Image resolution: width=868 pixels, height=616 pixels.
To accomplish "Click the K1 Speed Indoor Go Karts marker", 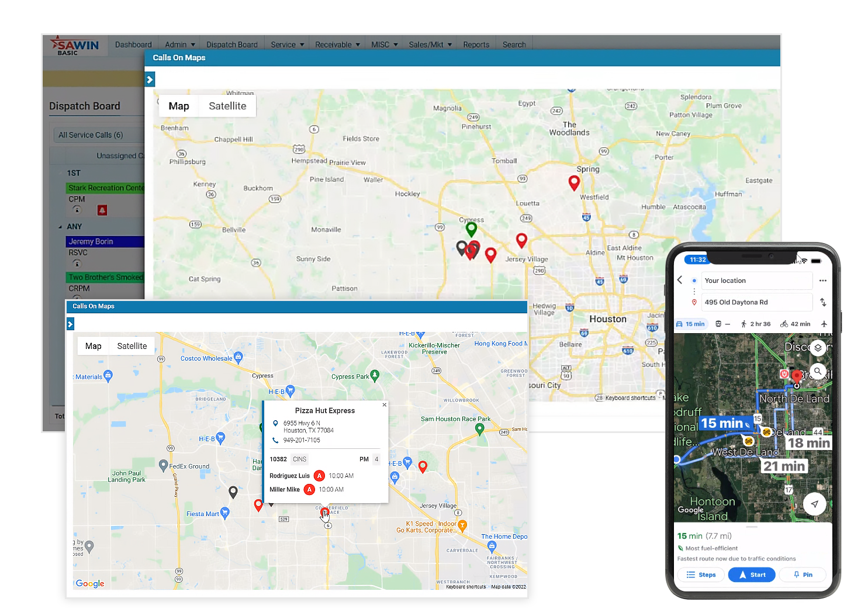I will [462, 525].
